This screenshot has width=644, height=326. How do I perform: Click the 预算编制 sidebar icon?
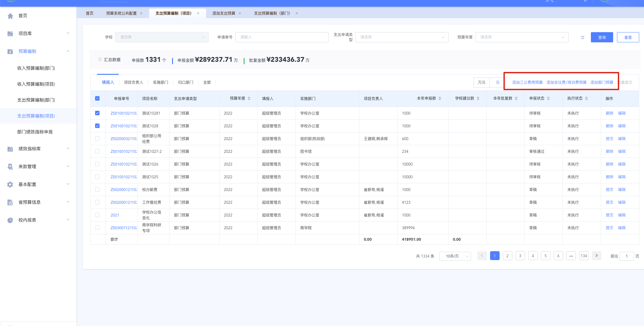10,52
